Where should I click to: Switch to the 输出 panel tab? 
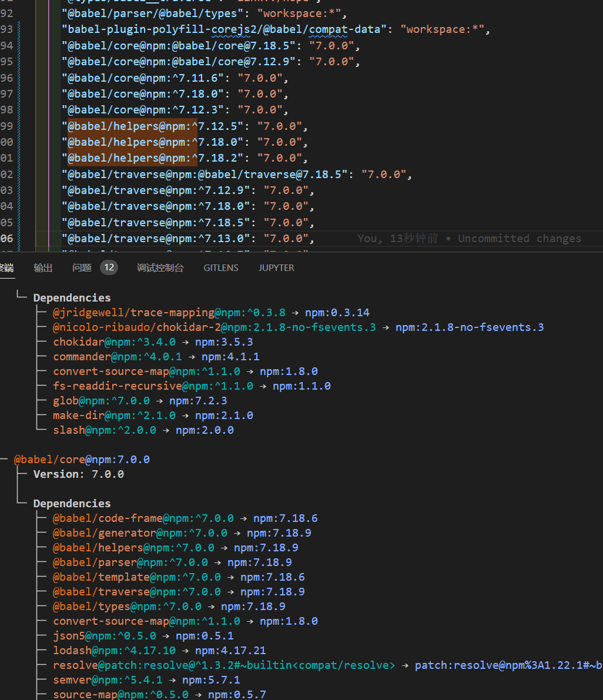(43, 268)
